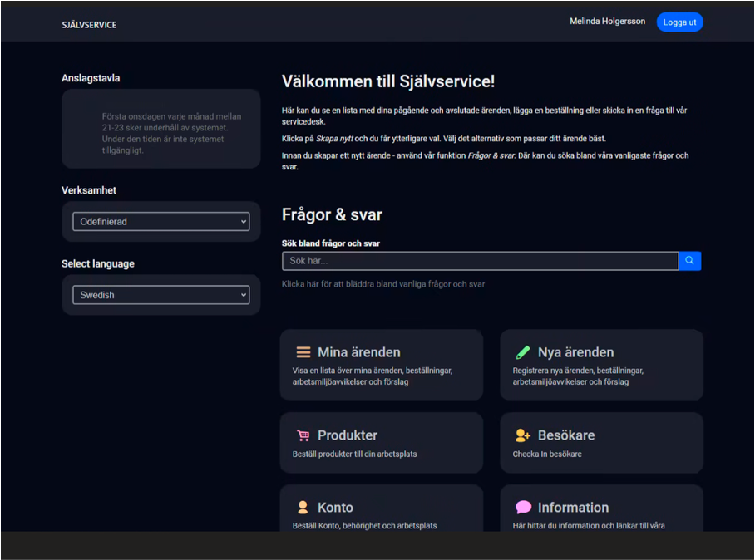Click user name Melinda Holgersson

(x=607, y=22)
